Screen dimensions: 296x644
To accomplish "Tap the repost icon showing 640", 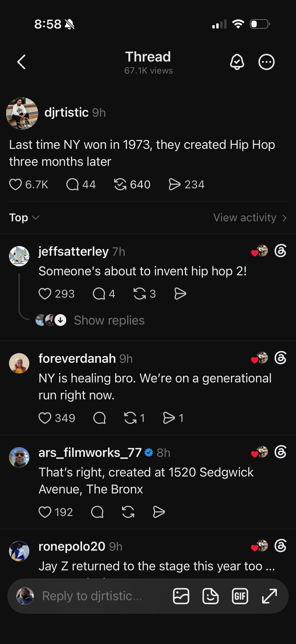I will coord(120,184).
